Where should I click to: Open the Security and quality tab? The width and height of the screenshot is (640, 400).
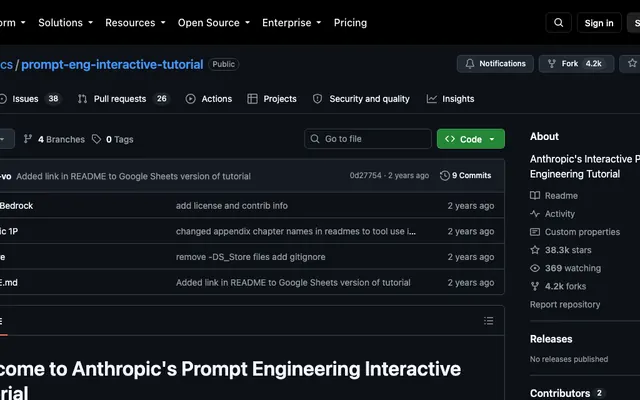tap(361, 99)
